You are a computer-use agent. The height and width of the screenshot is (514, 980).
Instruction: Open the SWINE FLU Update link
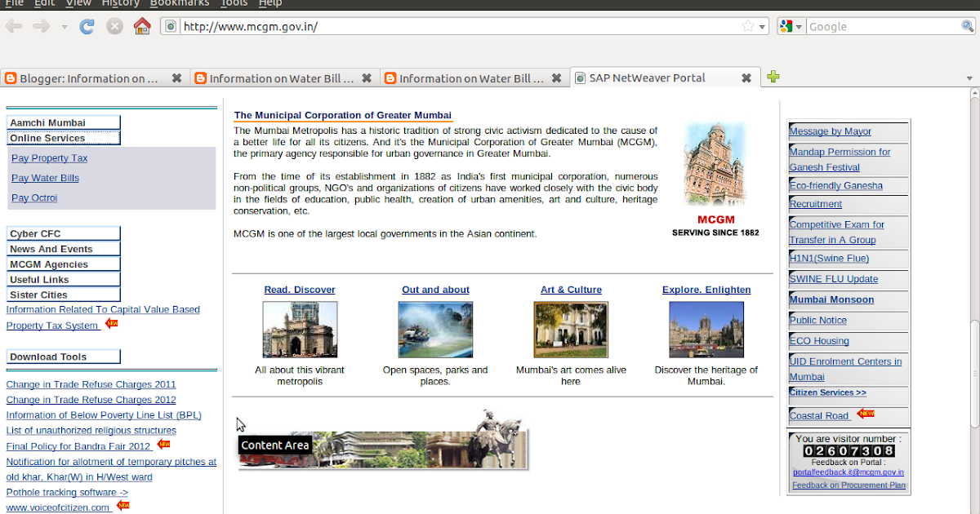click(x=833, y=279)
